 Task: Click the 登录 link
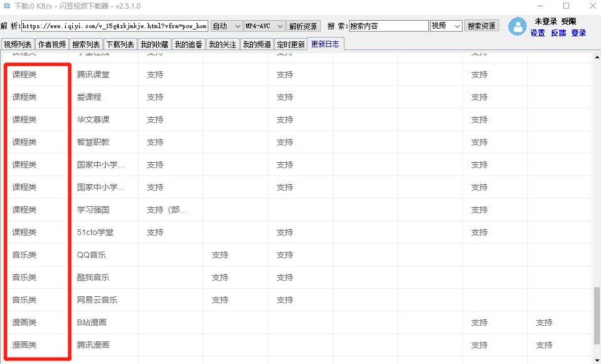coord(579,33)
